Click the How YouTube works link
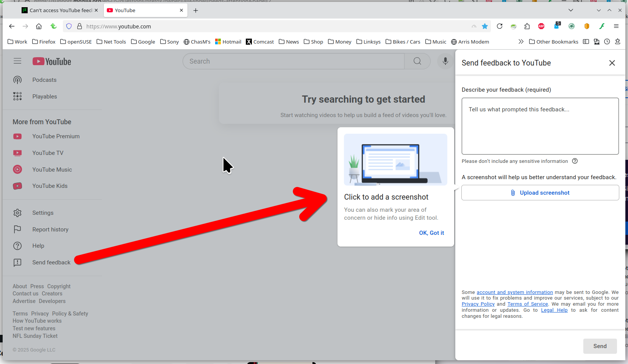628x364 pixels. pyautogui.click(x=37, y=321)
